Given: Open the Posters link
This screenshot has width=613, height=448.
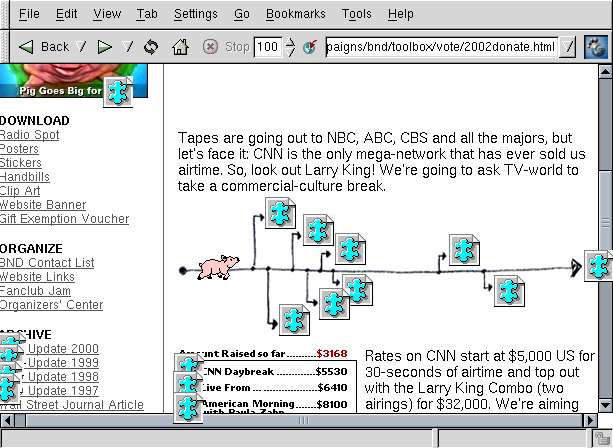Looking at the screenshot, I should [x=19, y=149].
